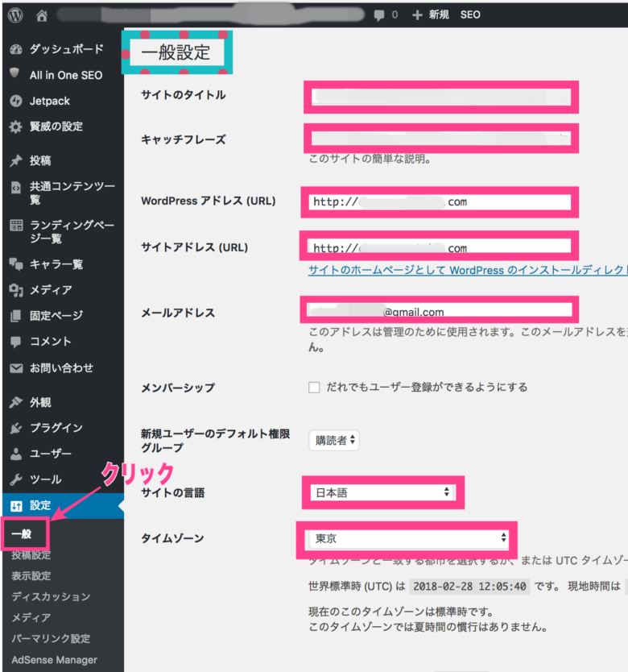Open AdSense Manager submenu
628x672 pixels.
[55, 660]
